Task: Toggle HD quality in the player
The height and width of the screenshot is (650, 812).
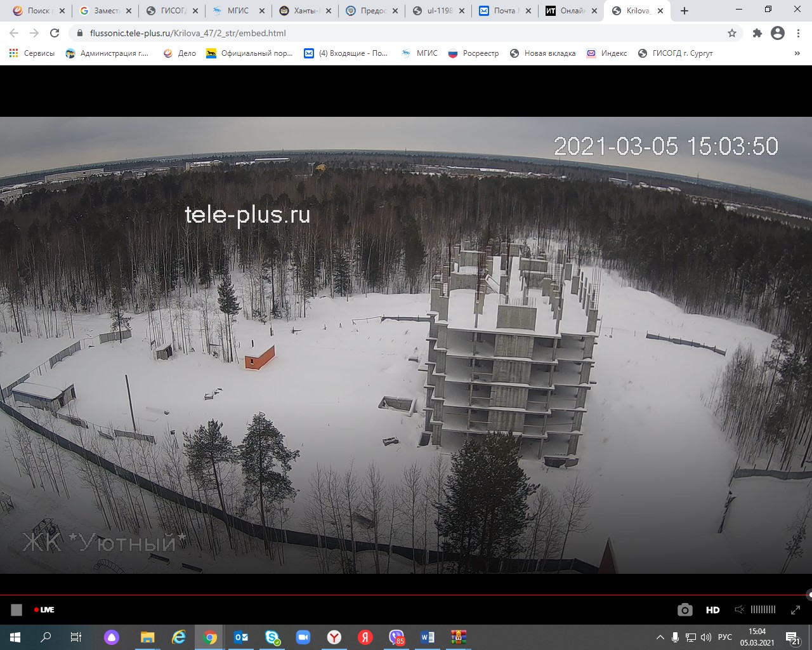Action: pos(712,610)
